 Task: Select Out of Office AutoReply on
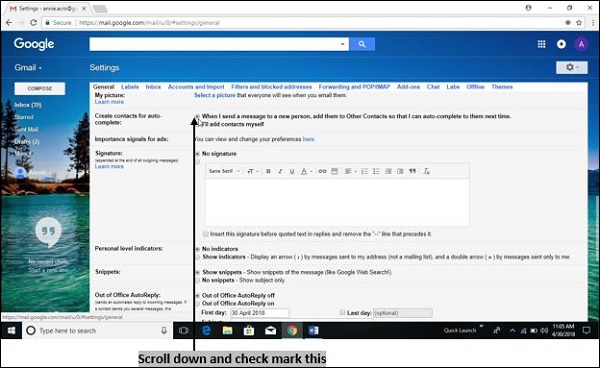(x=197, y=304)
